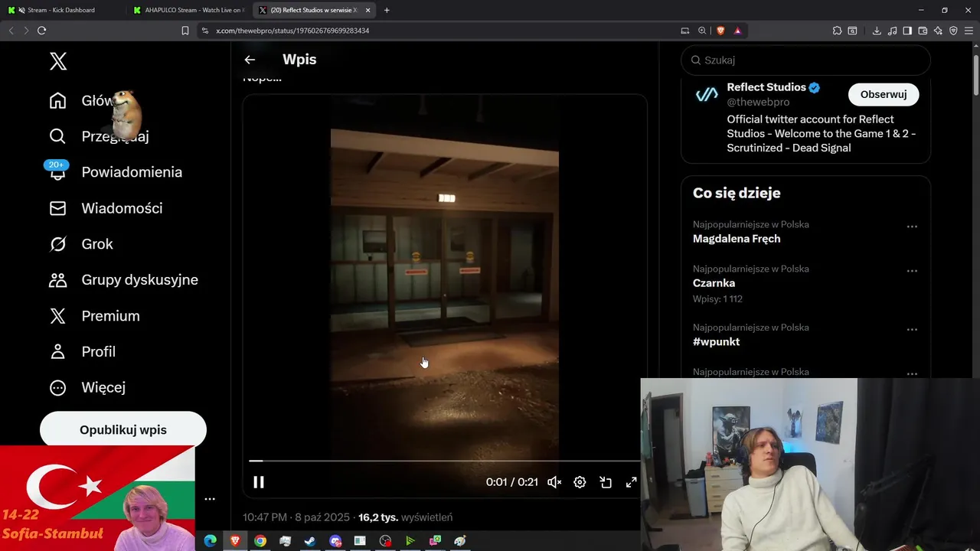Open Paint palette app from taskbar
This screenshot has width=980, height=551.
[460, 541]
